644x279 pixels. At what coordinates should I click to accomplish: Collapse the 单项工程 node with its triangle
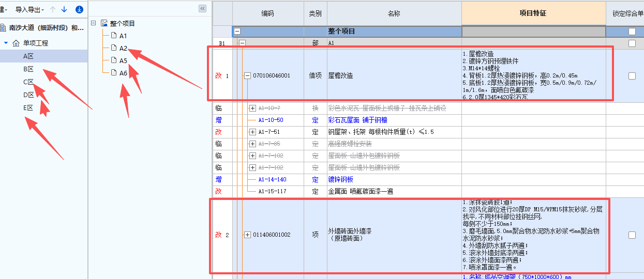[x=6, y=43]
